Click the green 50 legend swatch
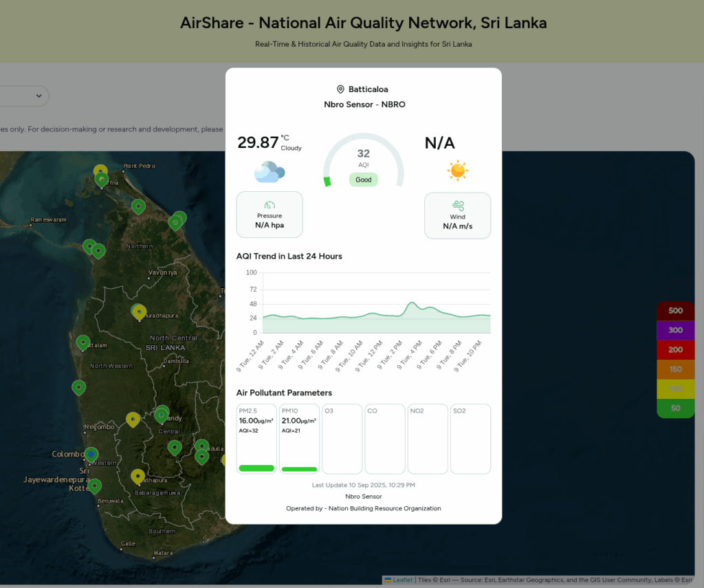704x588 pixels. point(675,409)
